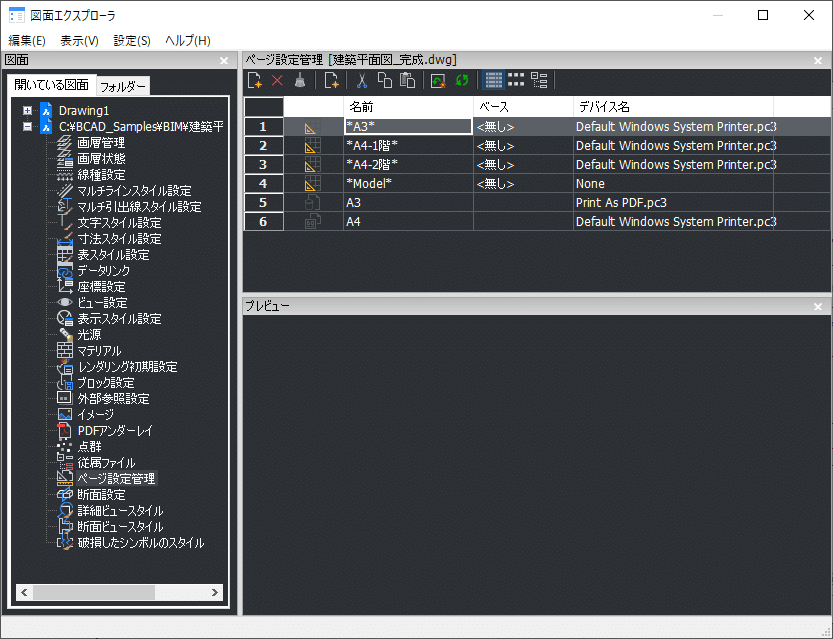Switch to tree view in toolbar
The width and height of the screenshot is (833, 639).
540,80
